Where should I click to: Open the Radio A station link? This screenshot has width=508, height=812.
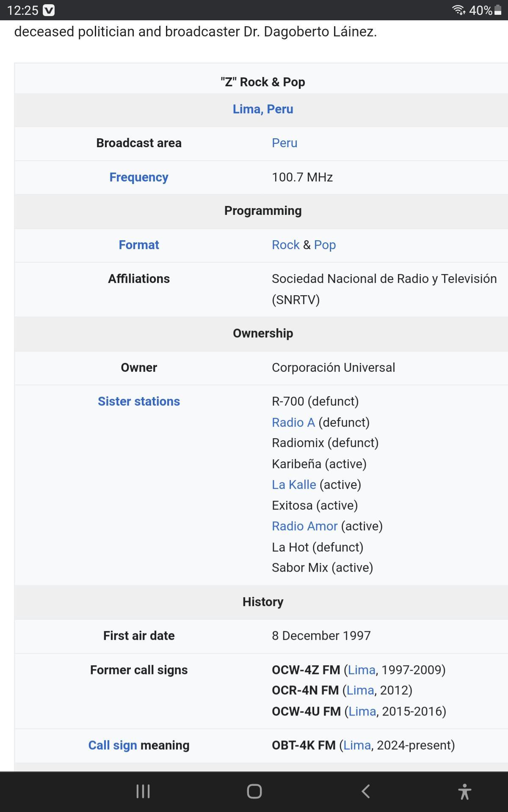click(293, 422)
